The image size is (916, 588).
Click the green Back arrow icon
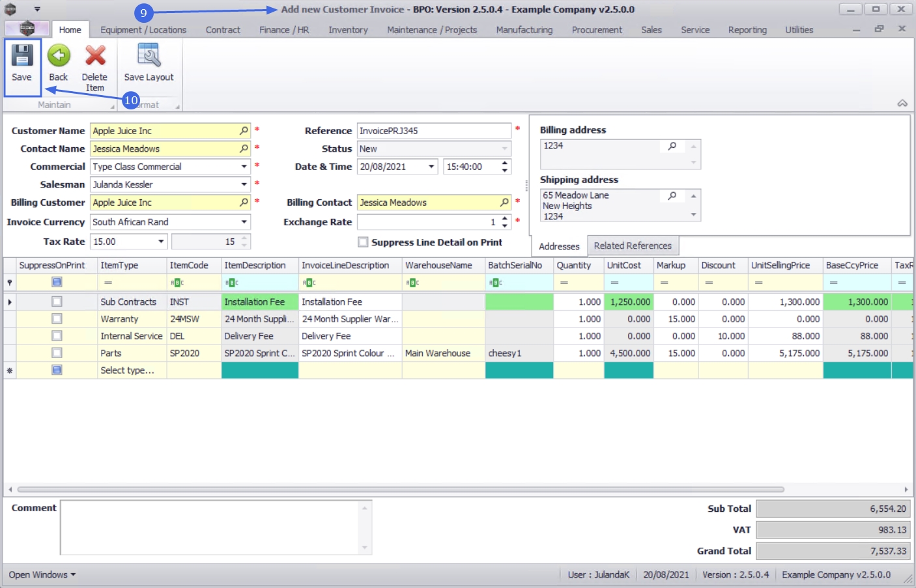pyautogui.click(x=59, y=57)
